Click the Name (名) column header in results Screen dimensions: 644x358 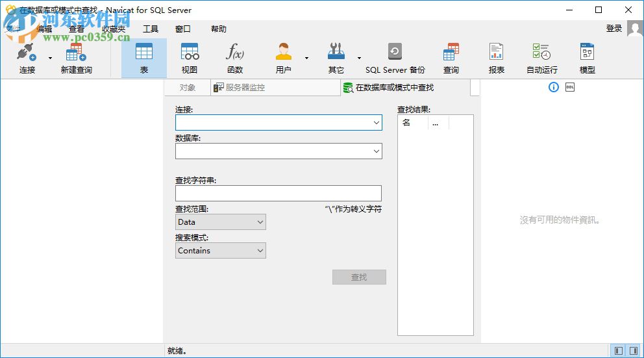(413, 123)
